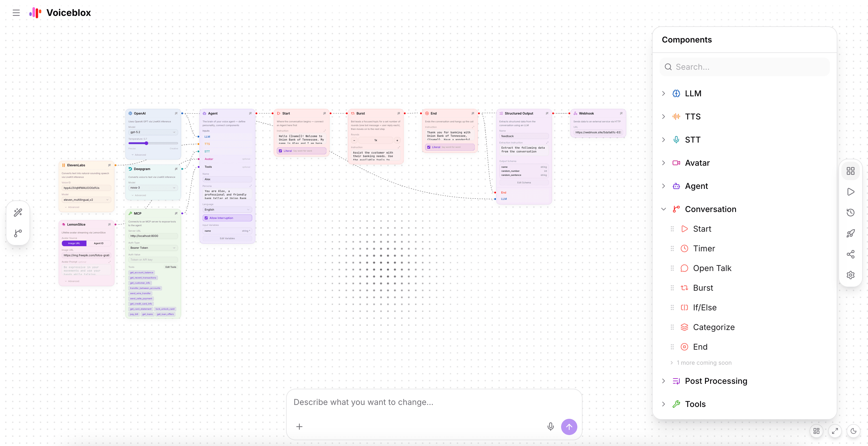Viewport: 868px width, 446px height.
Task: Collapse the Conversation components section
Action: point(664,209)
